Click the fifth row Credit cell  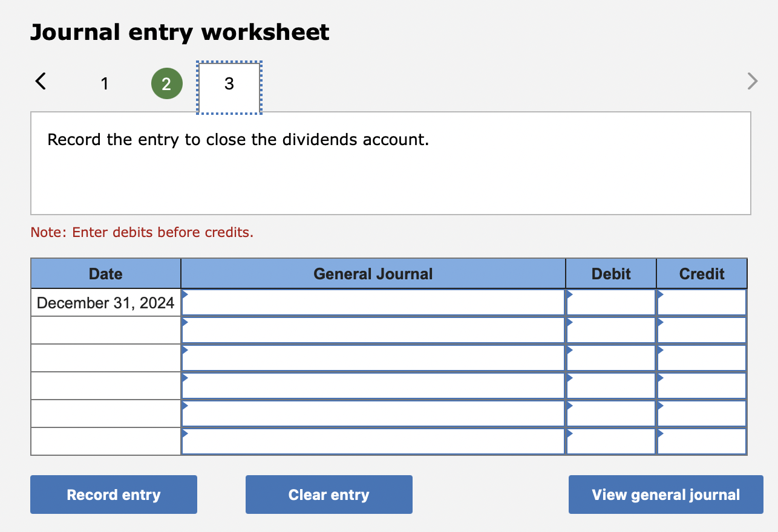[x=702, y=414]
